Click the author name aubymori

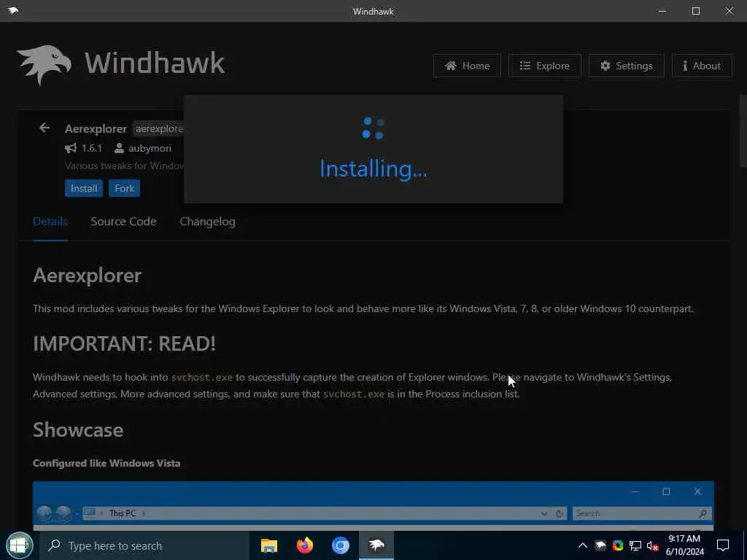[x=150, y=148]
